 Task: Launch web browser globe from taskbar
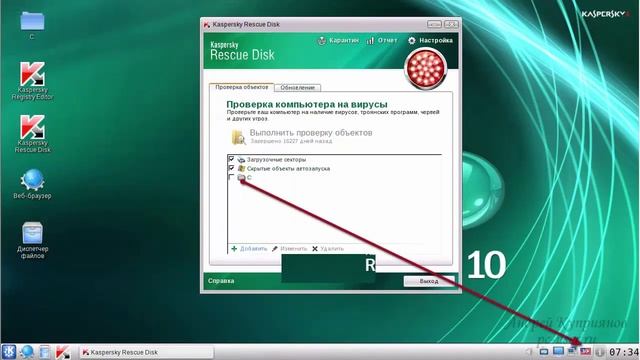[27, 352]
